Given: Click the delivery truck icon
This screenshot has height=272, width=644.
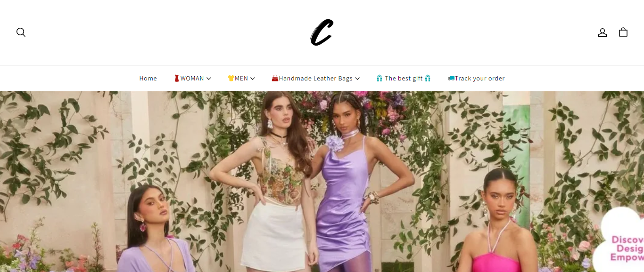Looking at the screenshot, I should point(451,78).
